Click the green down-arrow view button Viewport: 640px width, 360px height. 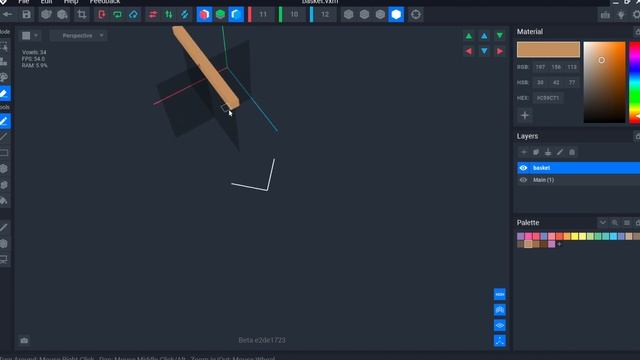point(500,36)
